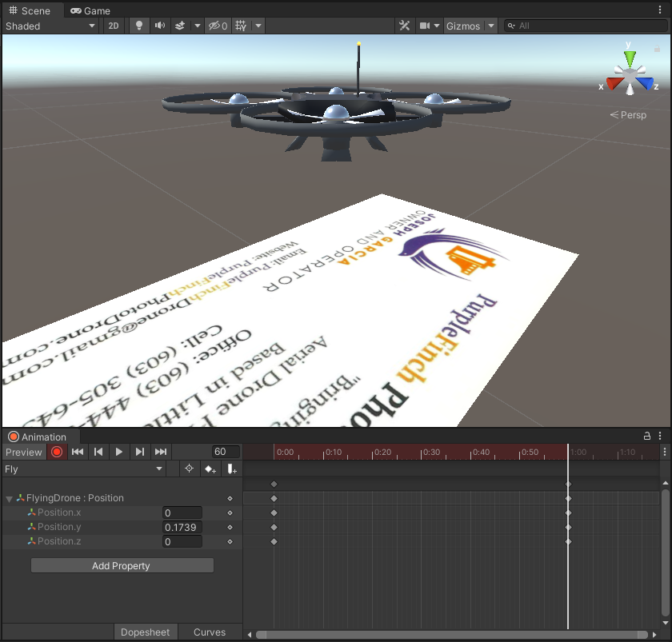Click key indicator diamond for FlyingDrone Position
This screenshot has height=642, width=672.
230,499
